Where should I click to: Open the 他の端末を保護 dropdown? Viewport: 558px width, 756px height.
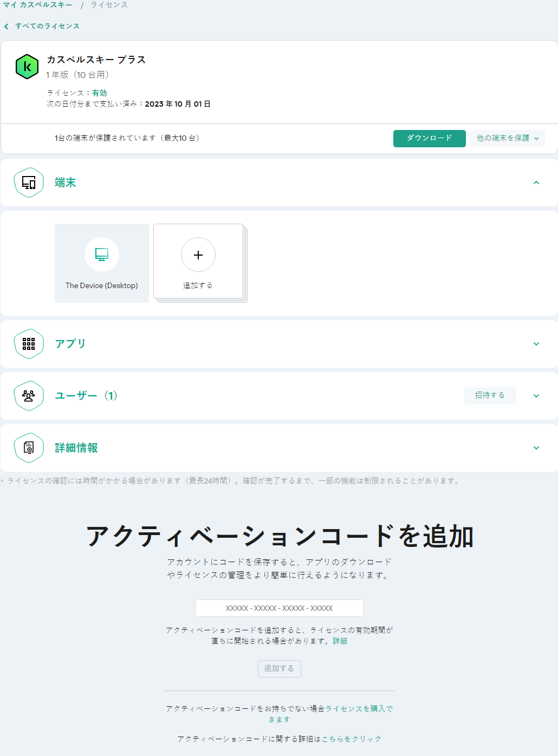coord(507,139)
